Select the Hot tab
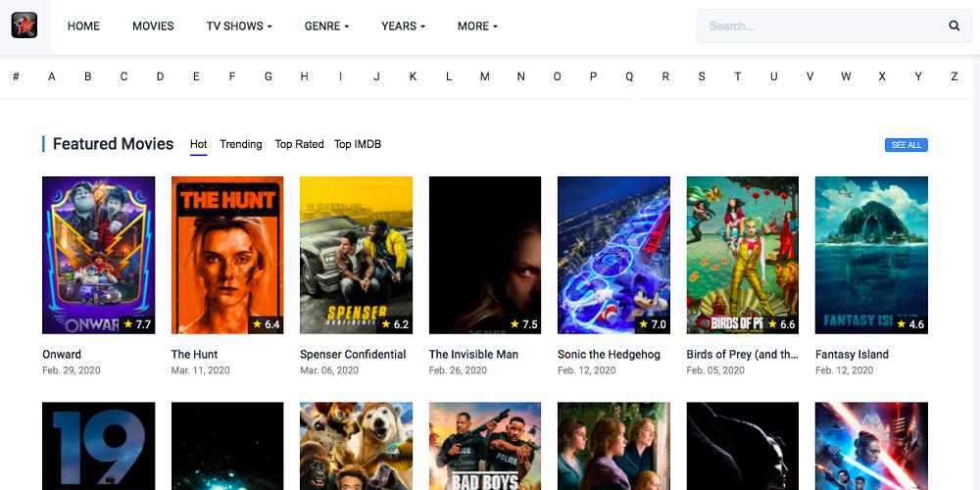This screenshot has width=980, height=490. [x=199, y=144]
